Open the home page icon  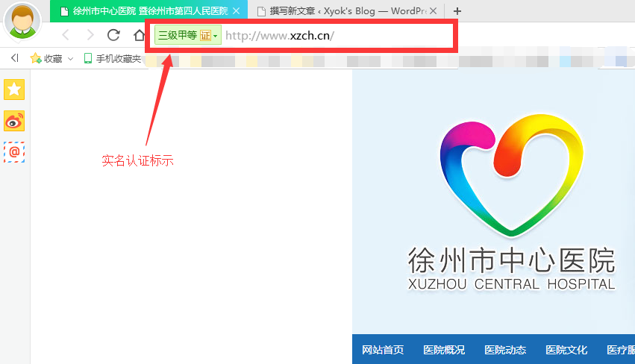coord(139,35)
